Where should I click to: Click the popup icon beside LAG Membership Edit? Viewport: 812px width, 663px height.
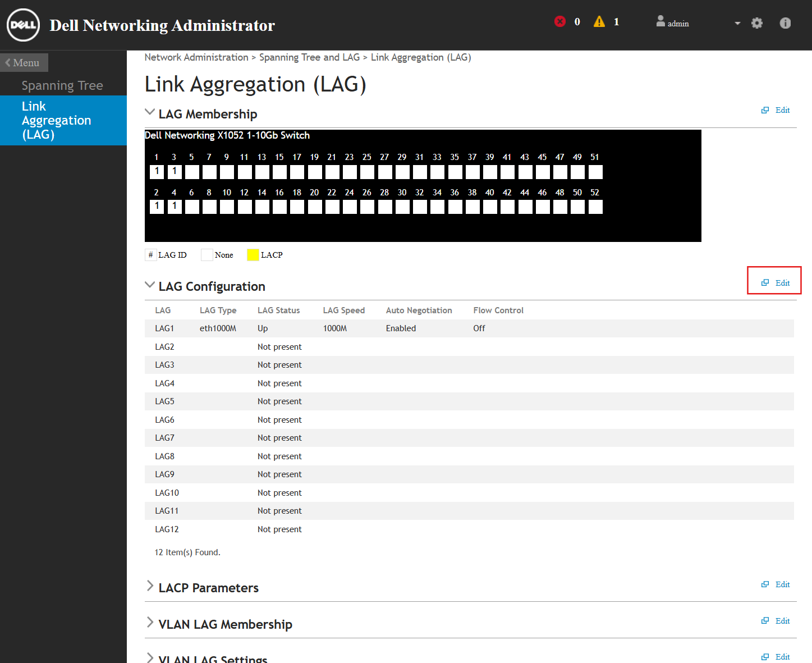click(765, 110)
